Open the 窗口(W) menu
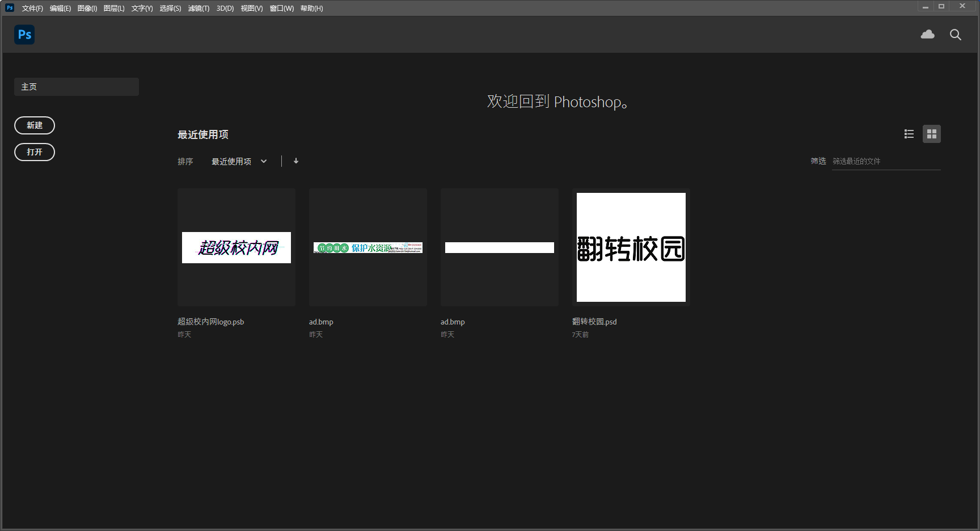The height and width of the screenshot is (531, 980). click(281, 9)
